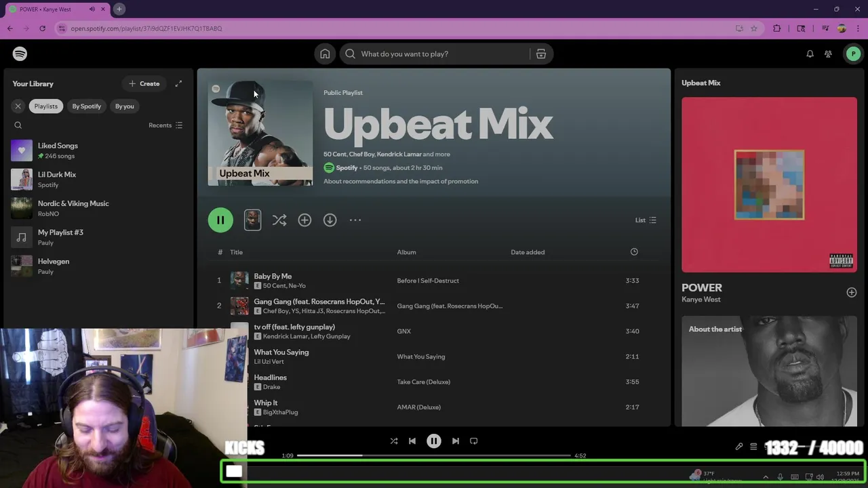Click the Create button in library
The height and width of the screenshot is (488, 868).
pyautogui.click(x=144, y=83)
